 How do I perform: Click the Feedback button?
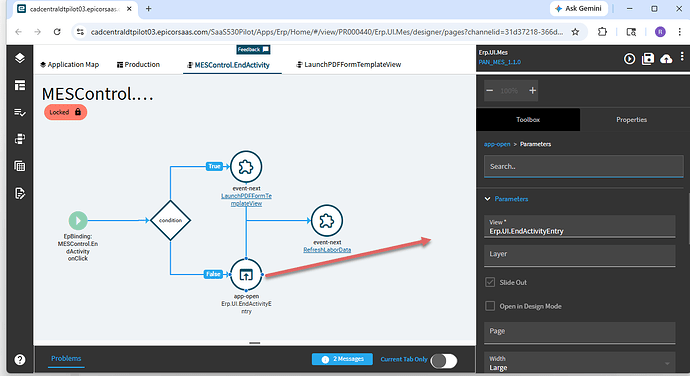click(253, 49)
